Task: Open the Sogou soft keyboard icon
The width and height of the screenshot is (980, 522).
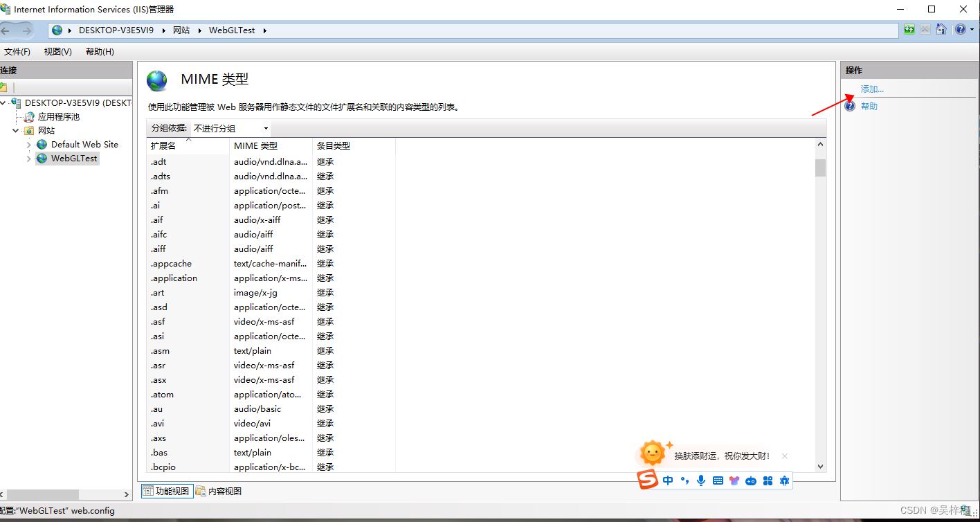Action: coord(718,480)
